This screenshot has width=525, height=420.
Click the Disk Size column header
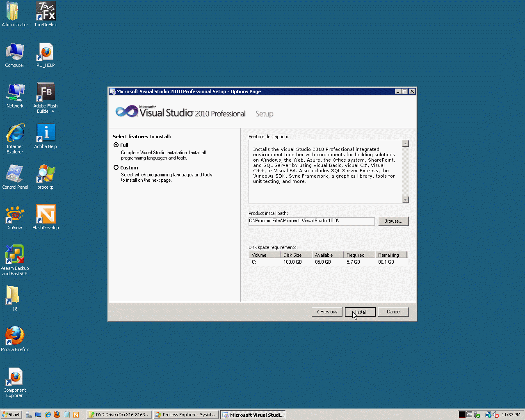(x=296, y=255)
